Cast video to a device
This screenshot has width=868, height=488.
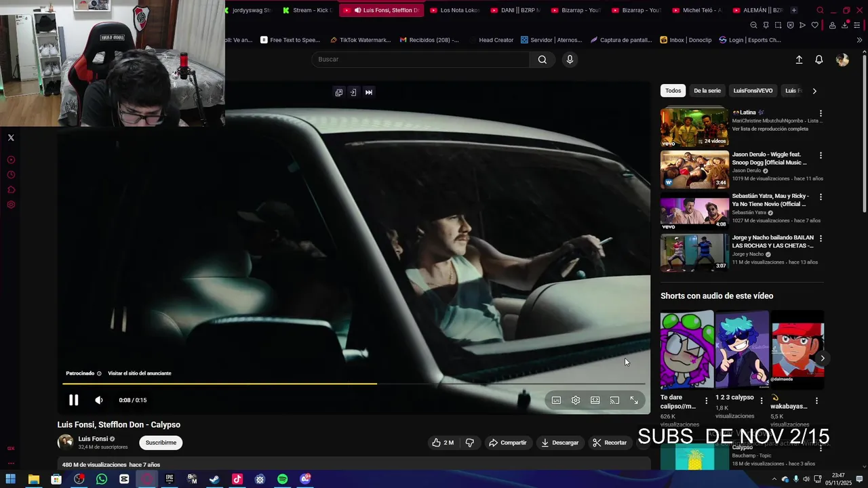click(614, 401)
